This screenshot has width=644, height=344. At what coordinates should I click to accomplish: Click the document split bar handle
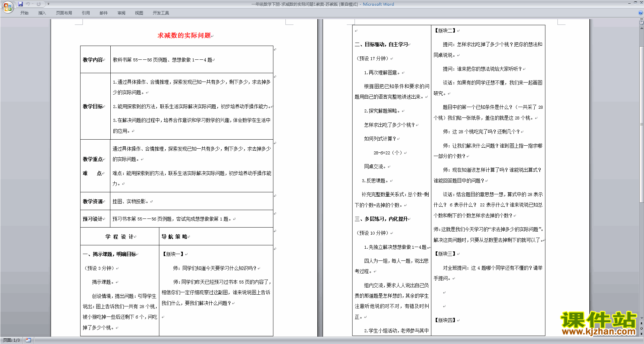click(x=641, y=19)
